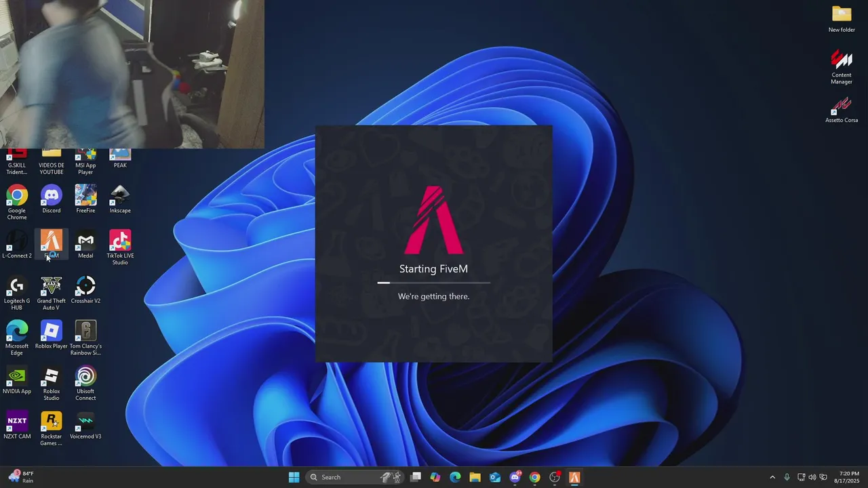Image resolution: width=868 pixels, height=488 pixels.
Task: Open the Windows Start menu
Action: [x=294, y=477]
